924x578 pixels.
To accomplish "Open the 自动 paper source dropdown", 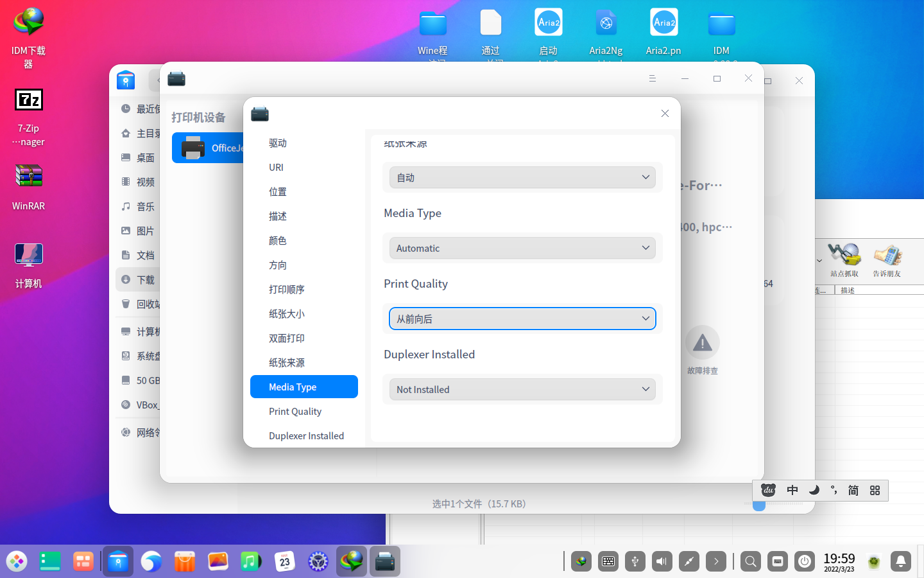I will (x=522, y=177).
